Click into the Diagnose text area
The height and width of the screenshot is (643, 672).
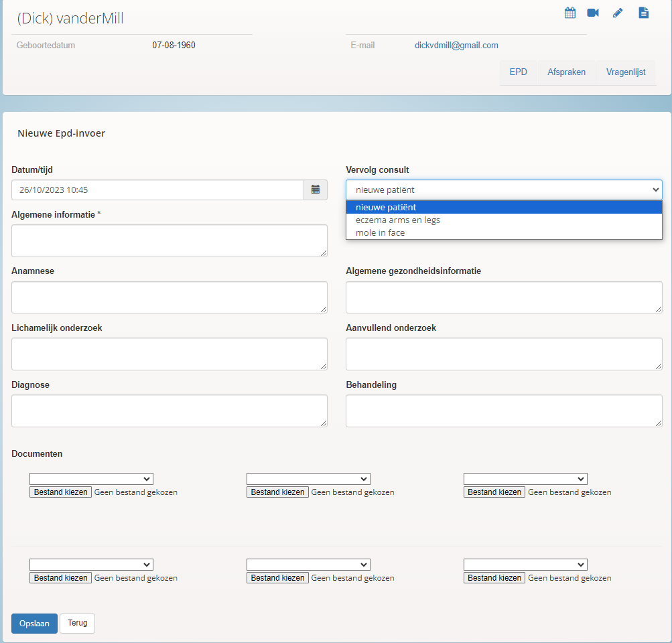point(170,411)
